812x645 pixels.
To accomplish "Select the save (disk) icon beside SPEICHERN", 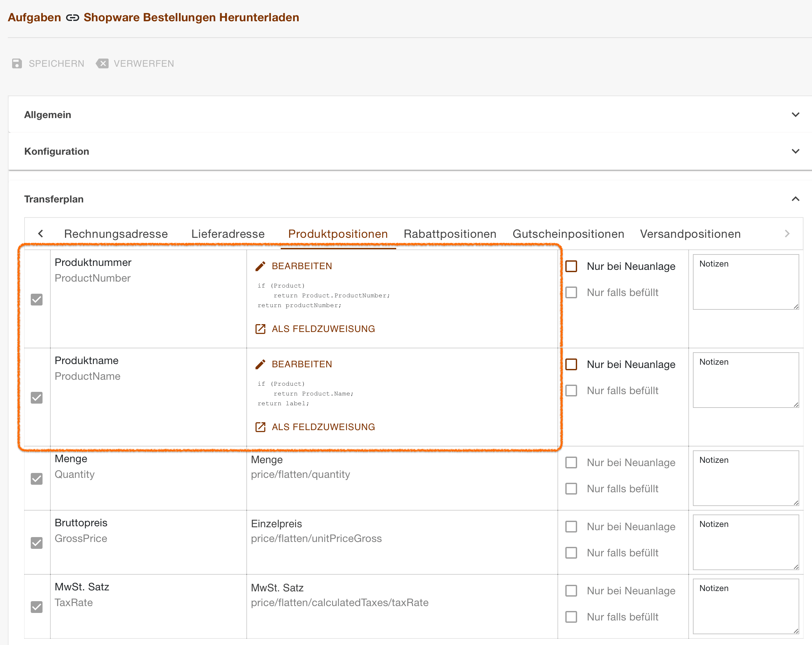I will click(17, 63).
